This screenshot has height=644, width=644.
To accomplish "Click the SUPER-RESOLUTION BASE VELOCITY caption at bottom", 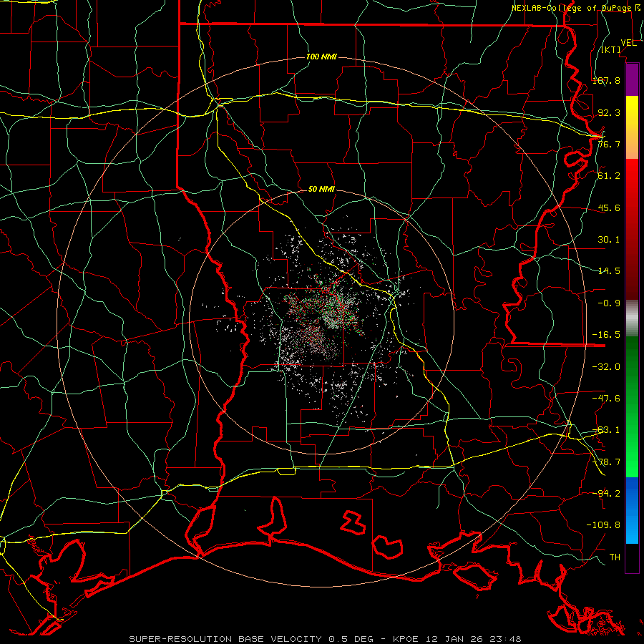I will pyautogui.click(x=325, y=639).
